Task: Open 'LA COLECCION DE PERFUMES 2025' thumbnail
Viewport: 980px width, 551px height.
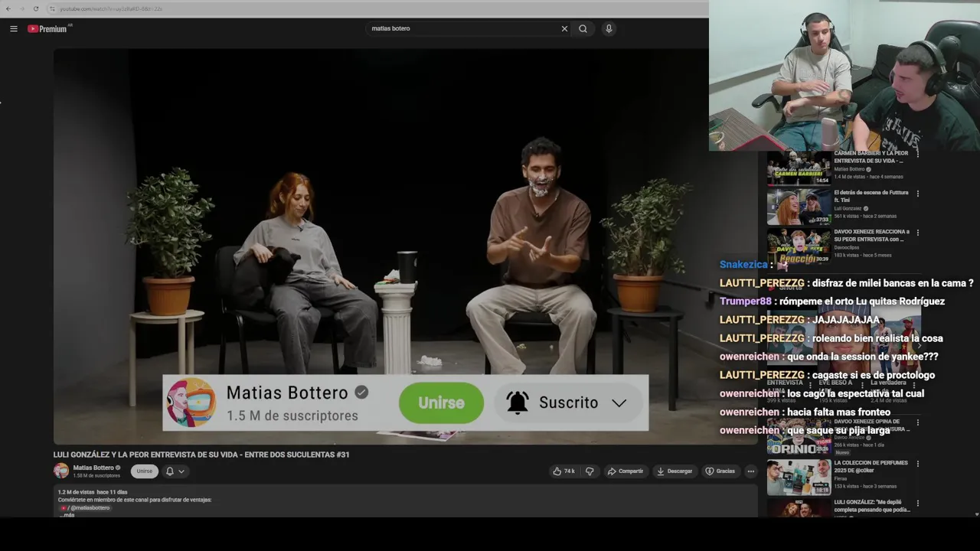Action: pos(799,478)
